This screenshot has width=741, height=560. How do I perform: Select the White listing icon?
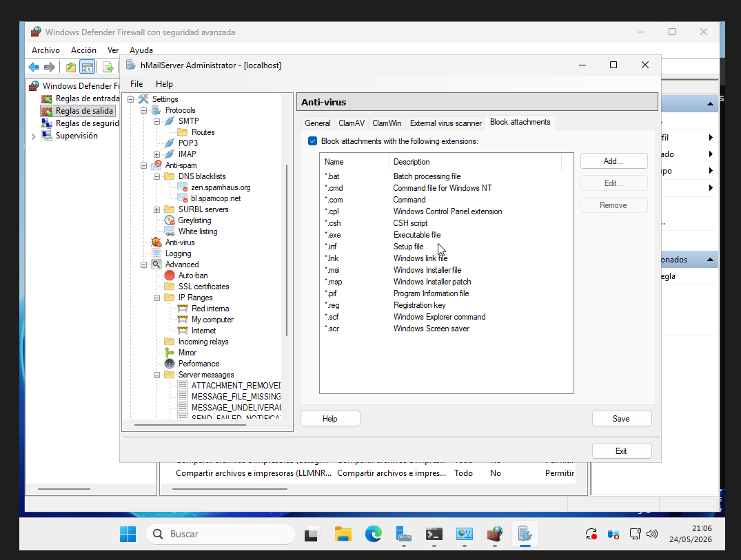click(169, 231)
